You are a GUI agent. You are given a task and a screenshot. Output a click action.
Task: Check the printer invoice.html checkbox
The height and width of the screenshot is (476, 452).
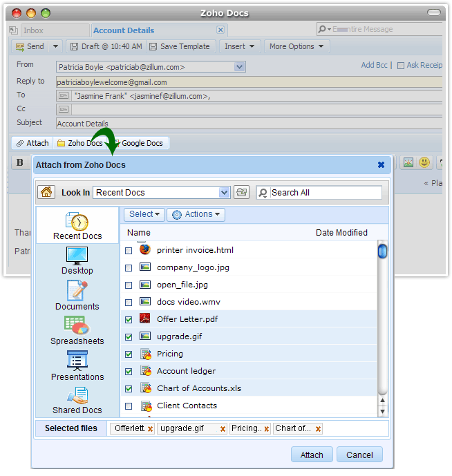[129, 251]
